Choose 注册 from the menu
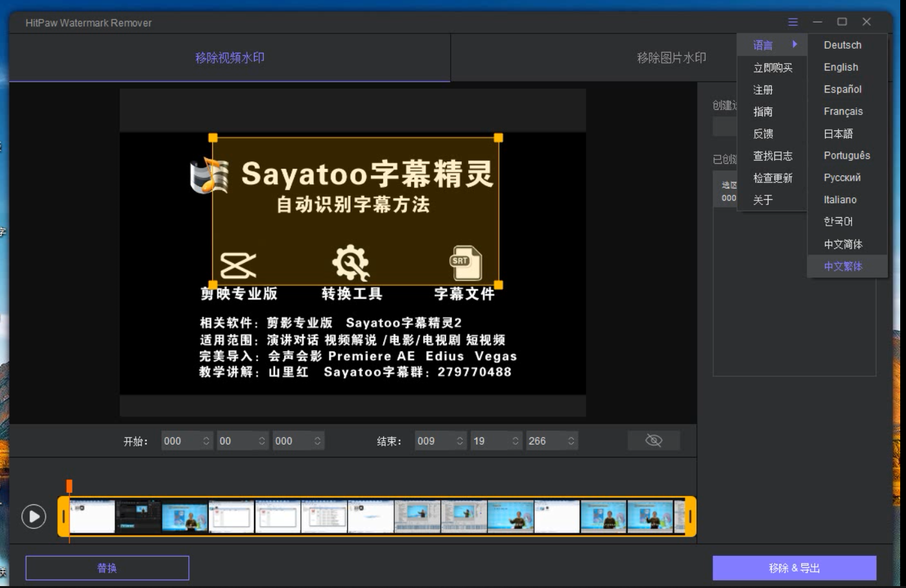The image size is (906, 588). [772, 89]
